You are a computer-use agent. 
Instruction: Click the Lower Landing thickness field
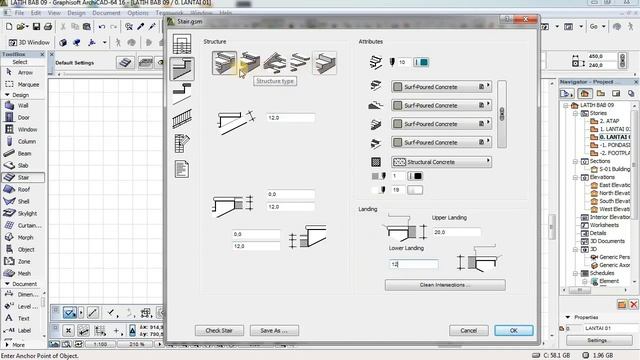413,264
